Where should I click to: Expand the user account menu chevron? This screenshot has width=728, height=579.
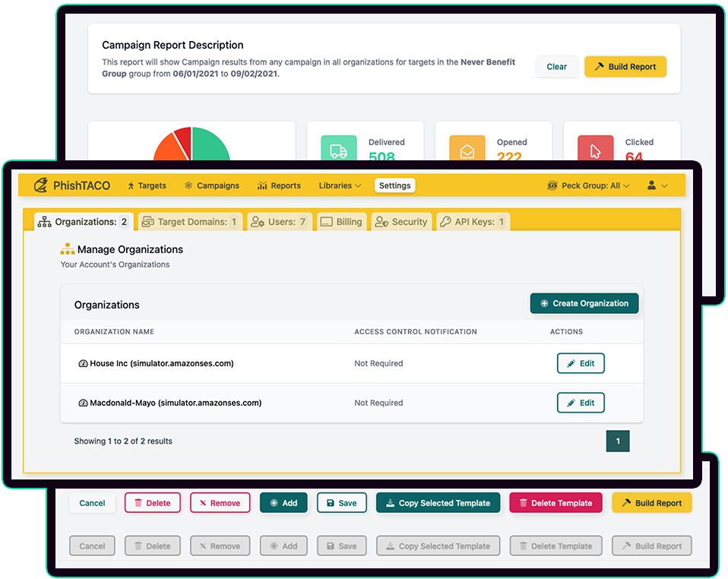coord(663,185)
